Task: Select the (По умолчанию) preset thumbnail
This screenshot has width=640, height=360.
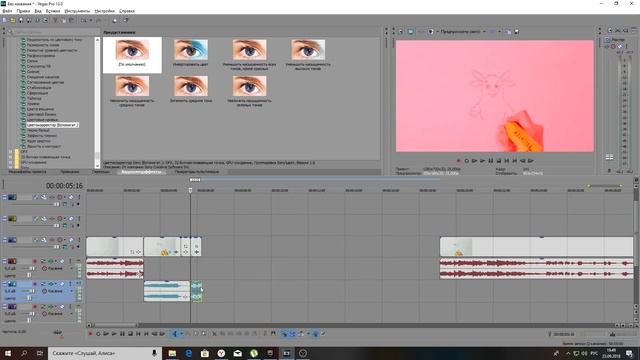Action: [132, 55]
